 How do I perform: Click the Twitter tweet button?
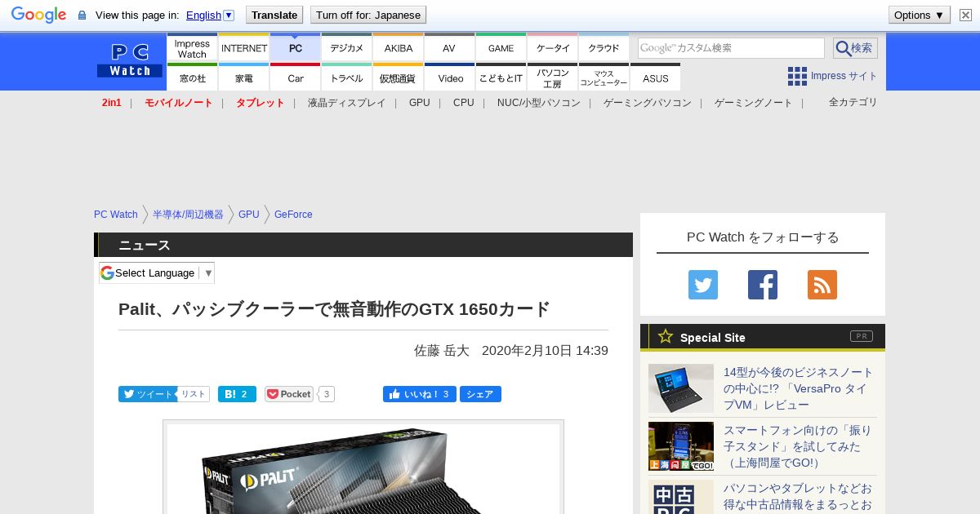[147, 394]
